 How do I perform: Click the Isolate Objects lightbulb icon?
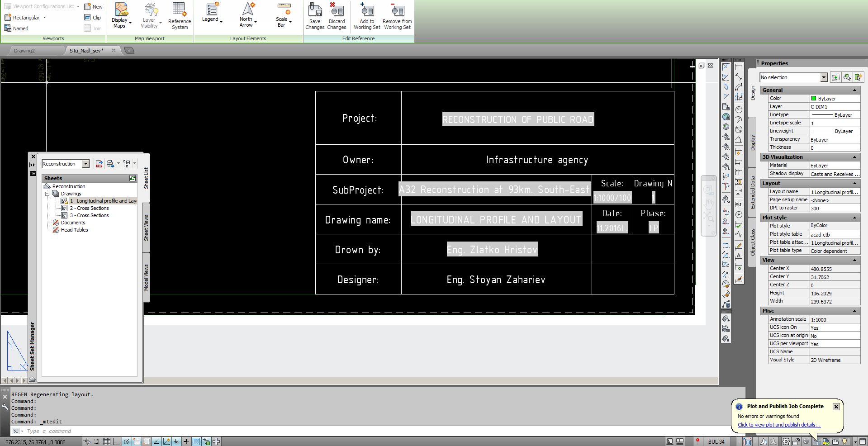[844, 441]
